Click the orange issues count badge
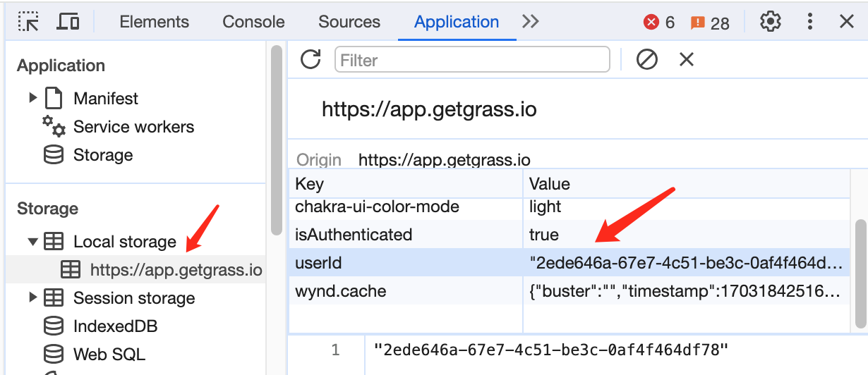Viewport: 868px width, 375px height. 710,23
